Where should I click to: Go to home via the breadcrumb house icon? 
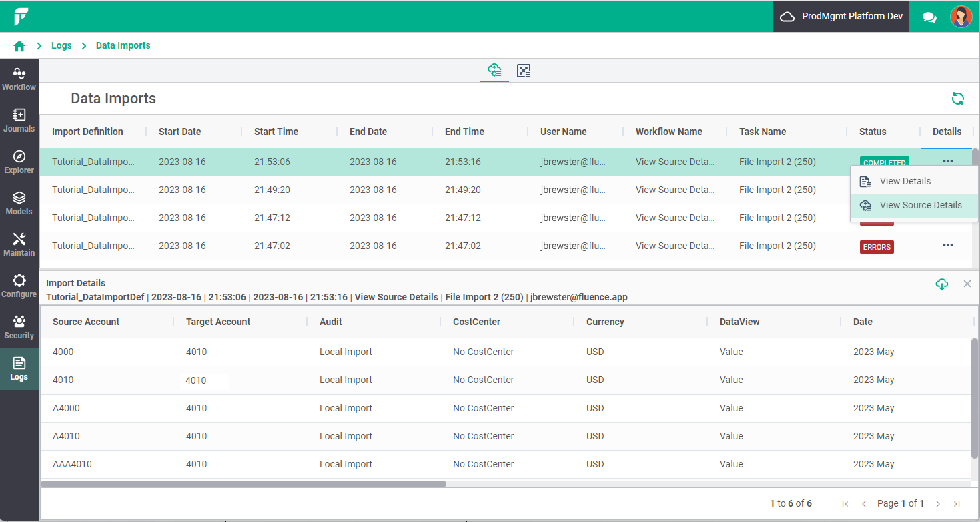tap(19, 46)
